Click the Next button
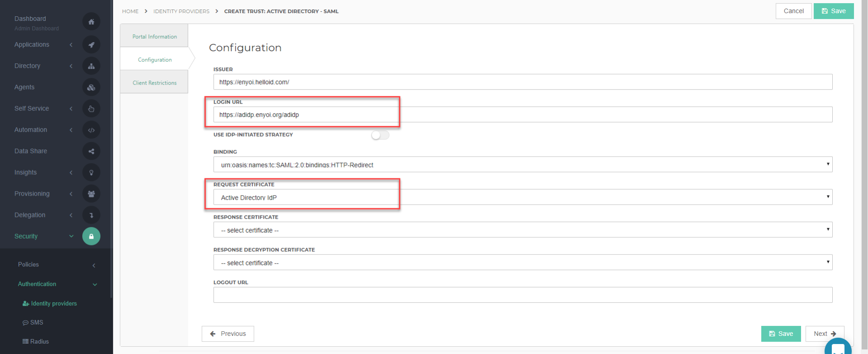Viewport: 868px width, 354px height. click(x=825, y=334)
